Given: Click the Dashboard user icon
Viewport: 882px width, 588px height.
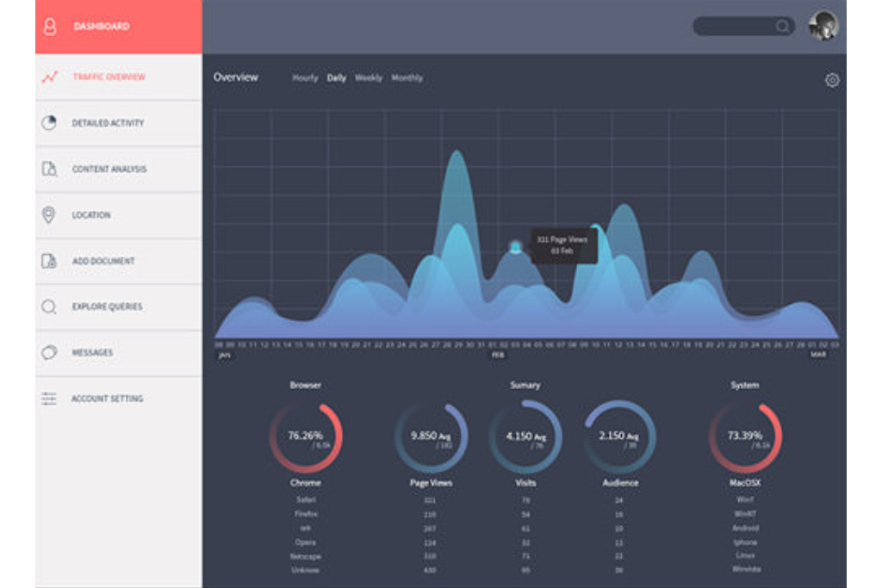Looking at the screenshot, I should (50, 27).
